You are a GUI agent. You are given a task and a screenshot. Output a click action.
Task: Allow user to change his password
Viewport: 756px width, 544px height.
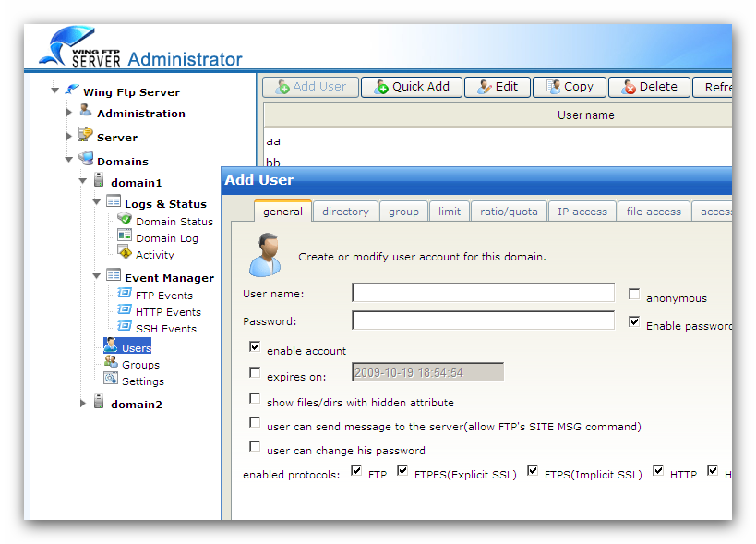[255, 447]
